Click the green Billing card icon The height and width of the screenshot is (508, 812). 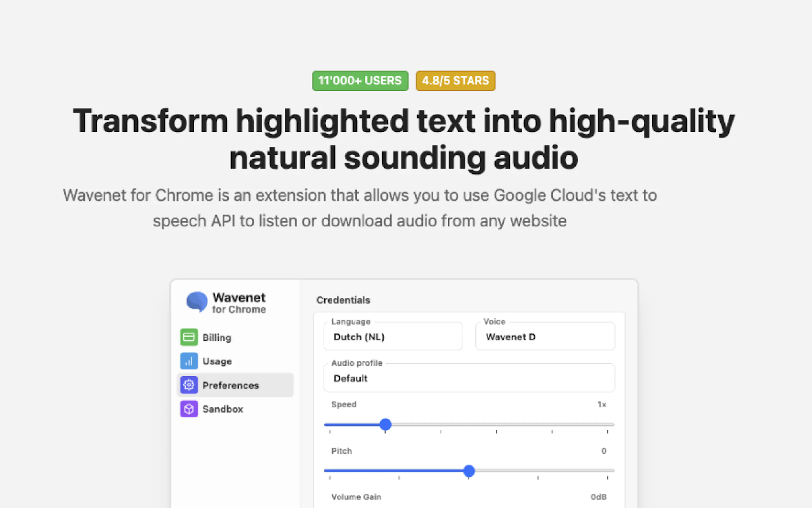pos(189,337)
